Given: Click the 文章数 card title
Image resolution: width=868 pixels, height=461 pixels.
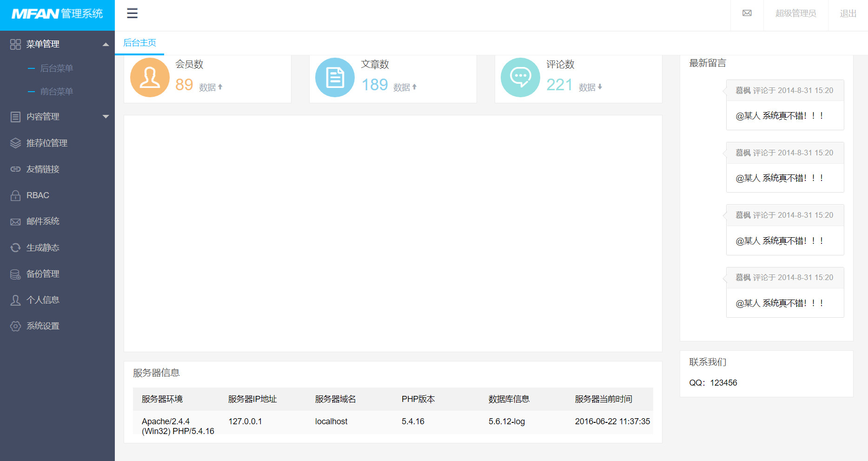Looking at the screenshot, I should pos(375,64).
